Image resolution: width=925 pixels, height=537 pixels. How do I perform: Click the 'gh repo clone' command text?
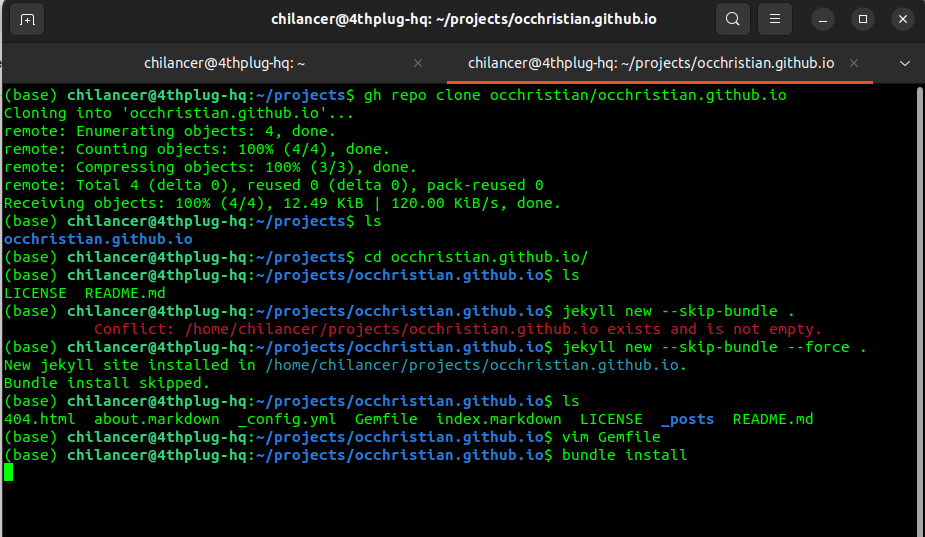[575, 95]
